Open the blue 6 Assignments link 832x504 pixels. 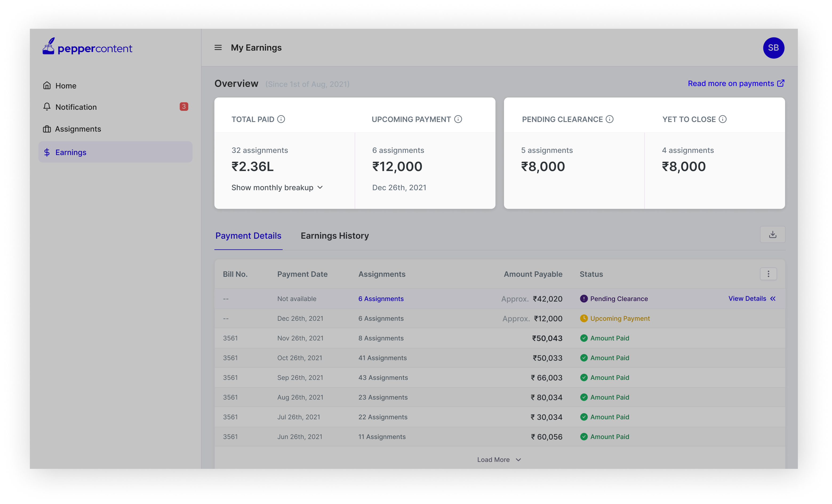[x=381, y=299]
